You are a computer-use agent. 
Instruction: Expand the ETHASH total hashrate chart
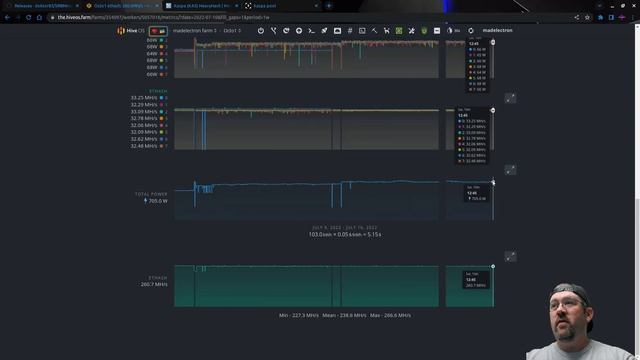click(x=510, y=256)
